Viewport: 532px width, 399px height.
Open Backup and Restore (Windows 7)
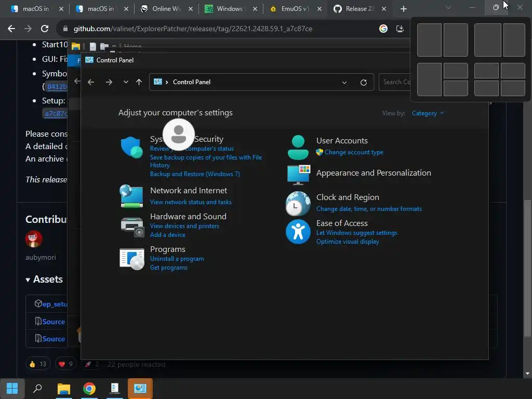(195, 174)
